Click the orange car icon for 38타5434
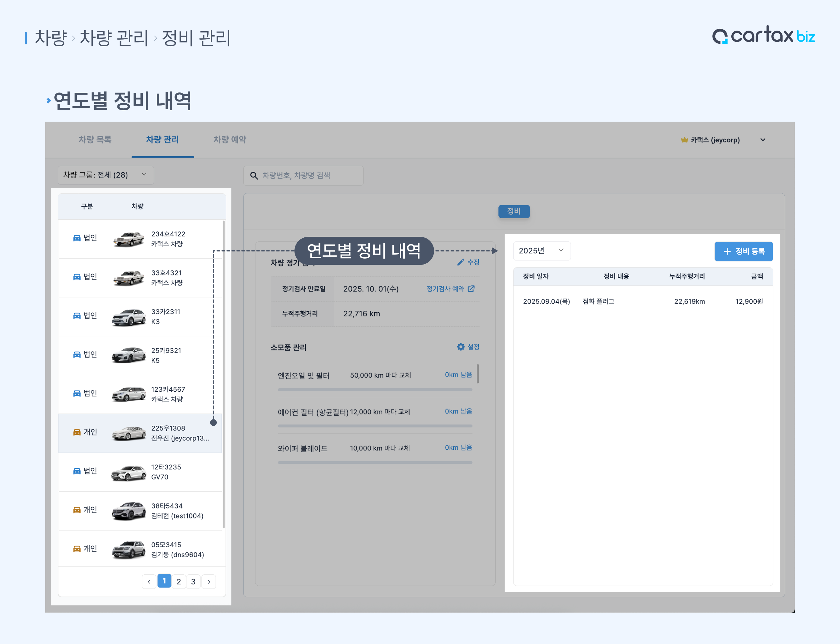840x644 pixels. tap(77, 510)
